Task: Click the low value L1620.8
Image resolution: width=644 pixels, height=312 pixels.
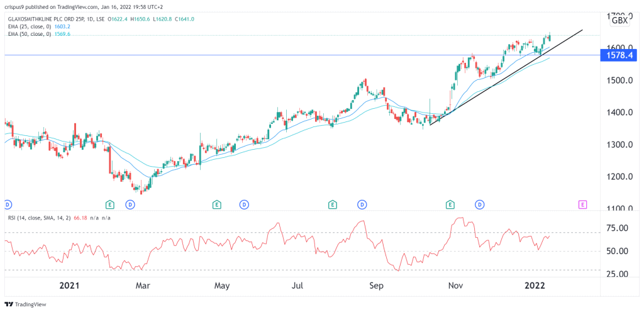Action: (x=163, y=19)
